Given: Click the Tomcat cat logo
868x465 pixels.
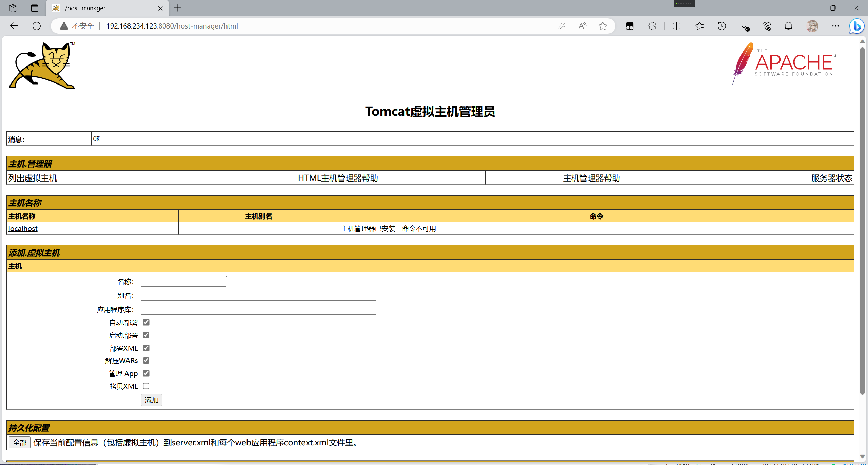Looking at the screenshot, I should (x=42, y=66).
